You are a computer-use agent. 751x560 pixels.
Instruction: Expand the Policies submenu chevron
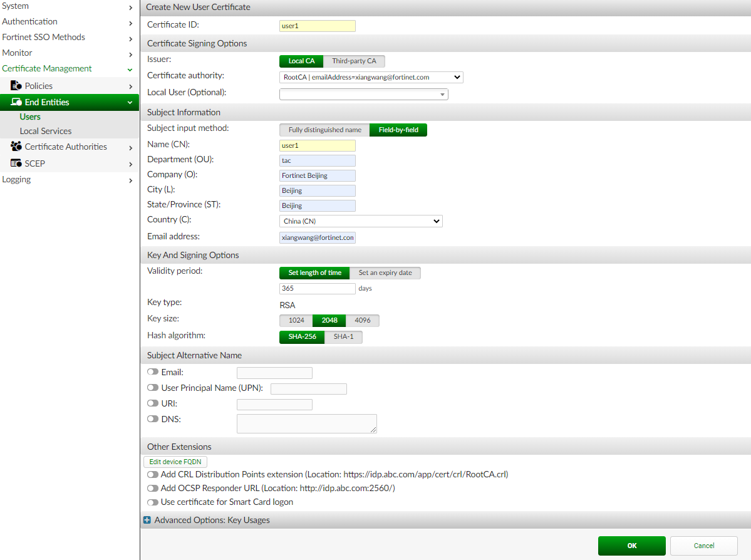130,86
